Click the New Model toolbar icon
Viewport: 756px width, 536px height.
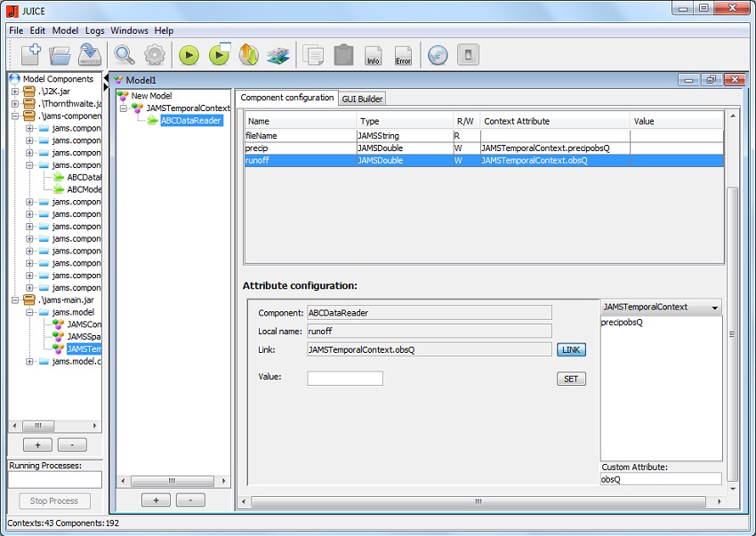tap(29, 55)
